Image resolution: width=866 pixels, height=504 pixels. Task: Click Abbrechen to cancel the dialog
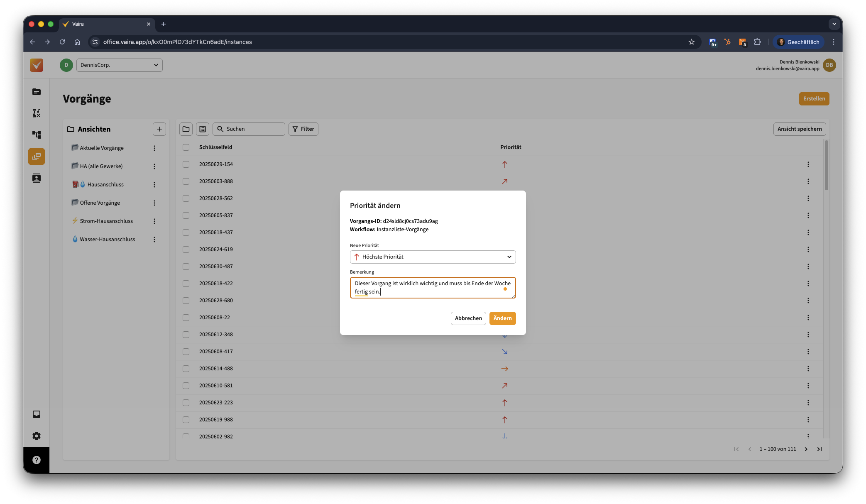pyautogui.click(x=468, y=318)
